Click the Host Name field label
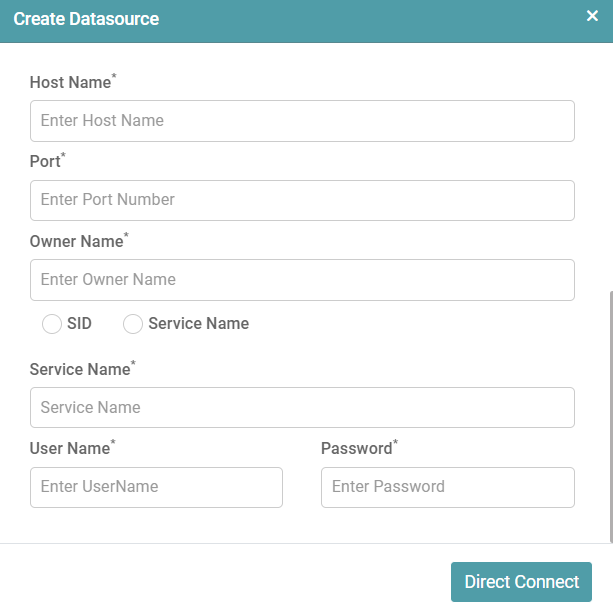 (x=70, y=82)
